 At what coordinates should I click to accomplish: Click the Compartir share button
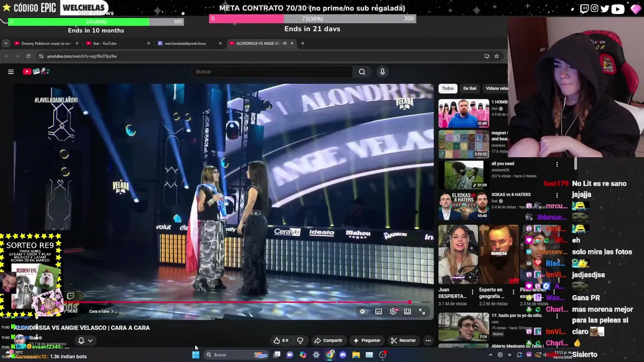(328, 340)
